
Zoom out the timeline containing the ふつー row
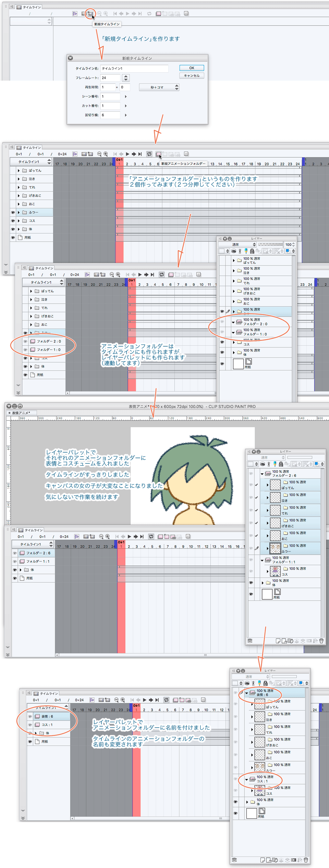pos(99,154)
